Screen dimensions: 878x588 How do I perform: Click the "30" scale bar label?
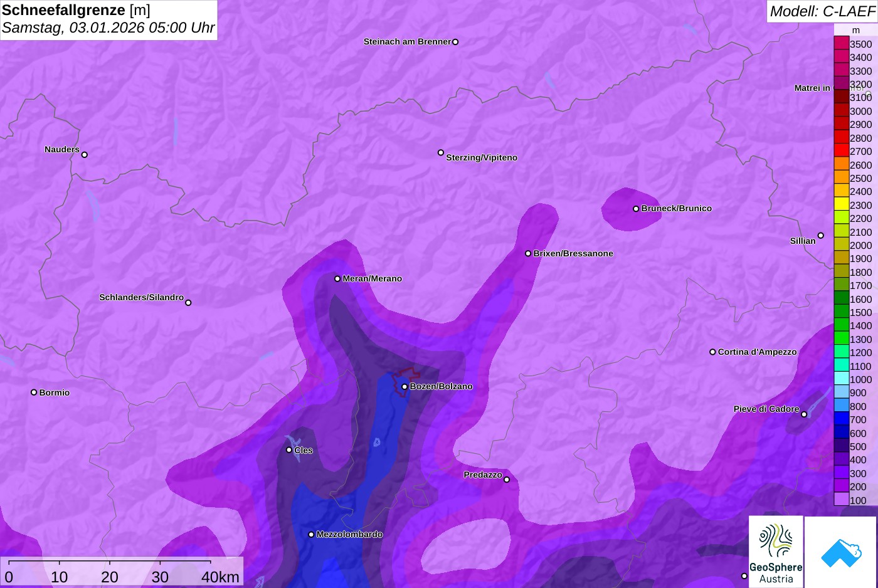pos(160,577)
